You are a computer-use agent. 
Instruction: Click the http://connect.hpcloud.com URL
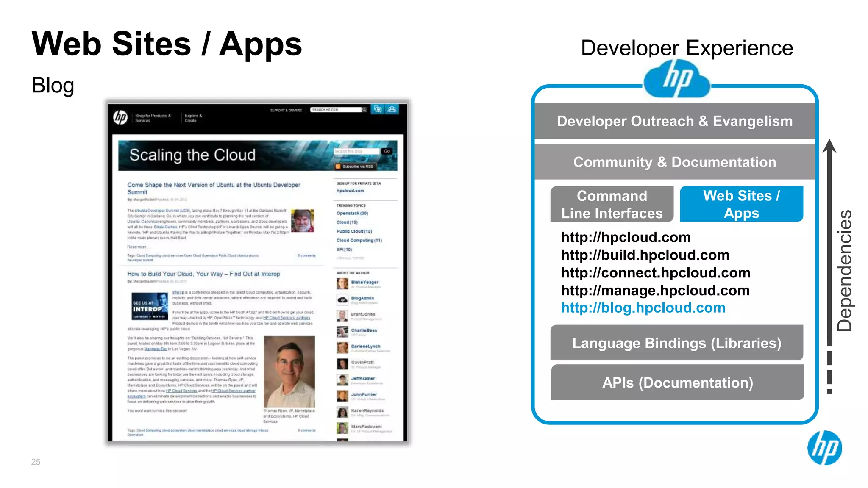pyautogui.click(x=656, y=273)
